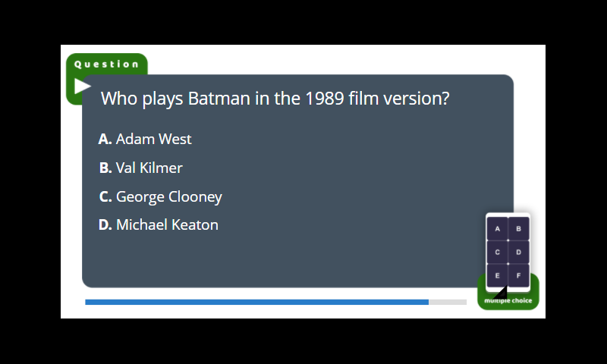
Task: Click the green Question tab label
Action: [x=106, y=64]
